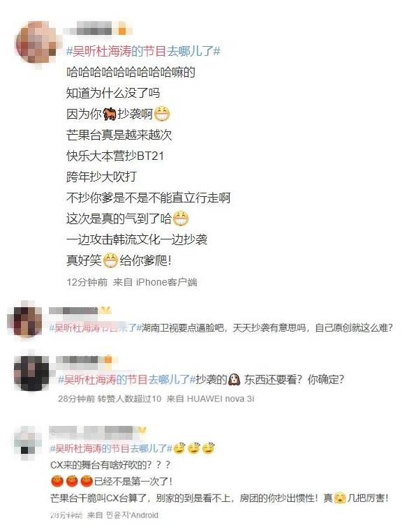Click the first smirking emoji after the fourth hashtag
Image resolution: width=416 pixels, height=532 pixels.
tap(179, 448)
